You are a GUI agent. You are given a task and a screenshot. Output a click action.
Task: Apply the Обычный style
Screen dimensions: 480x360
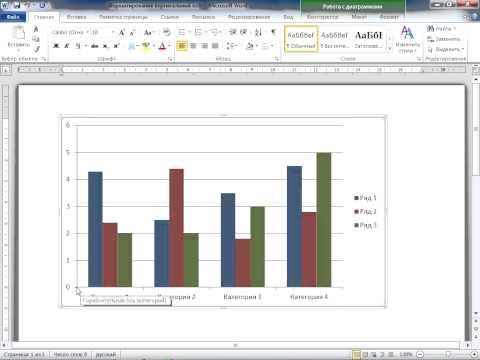(301, 39)
